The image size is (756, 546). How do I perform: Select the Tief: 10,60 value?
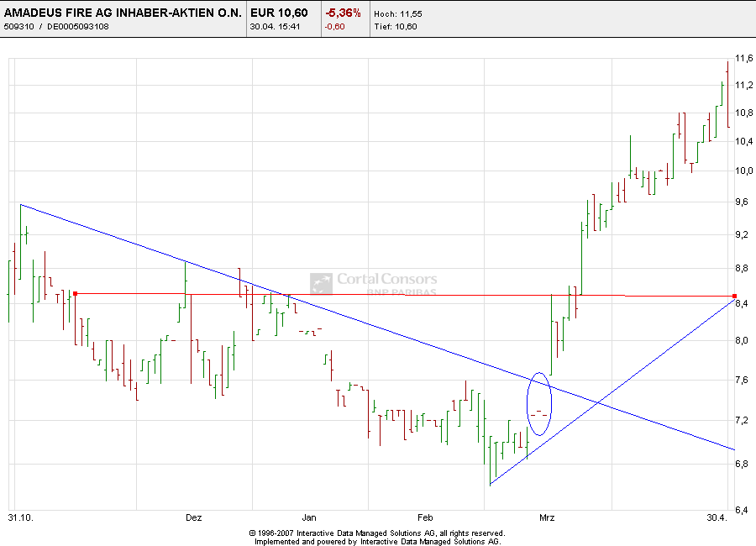click(x=396, y=26)
